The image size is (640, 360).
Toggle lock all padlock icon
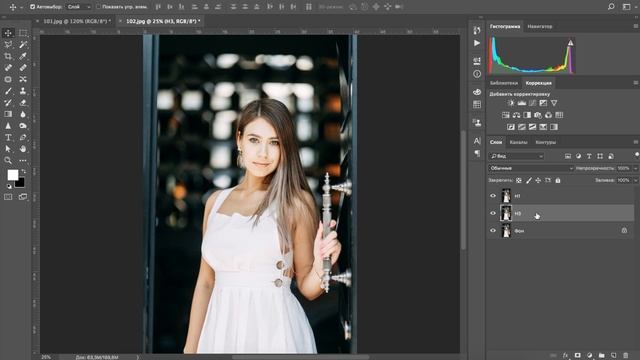(558, 180)
